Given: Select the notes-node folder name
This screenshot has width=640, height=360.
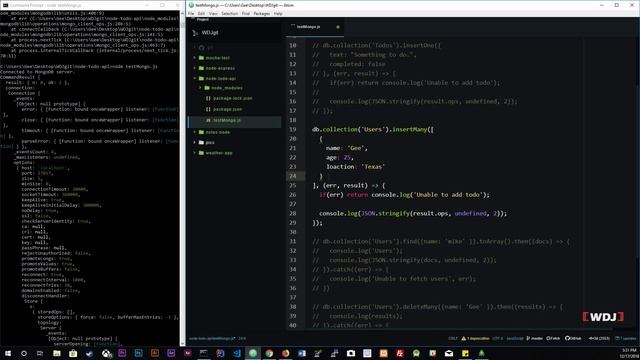Looking at the screenshot, I should point(218,132).
